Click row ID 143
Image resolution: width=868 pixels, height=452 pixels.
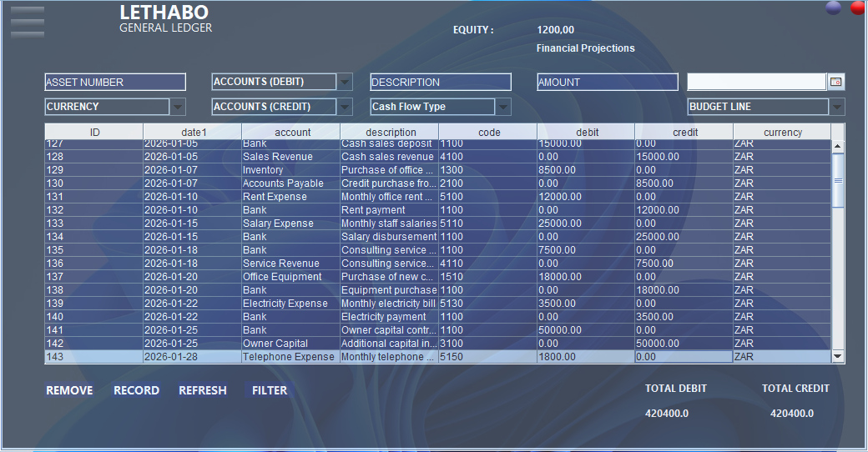(94, 357)
